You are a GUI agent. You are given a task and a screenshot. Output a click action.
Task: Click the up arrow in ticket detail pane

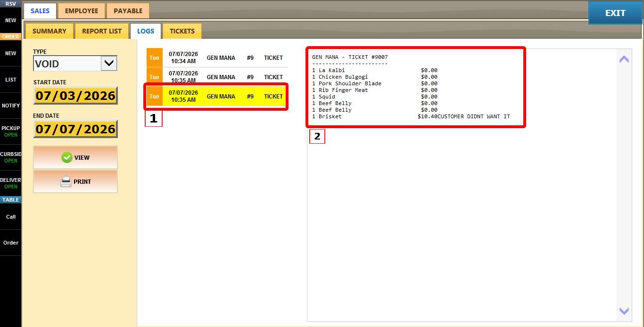(624, 59)
